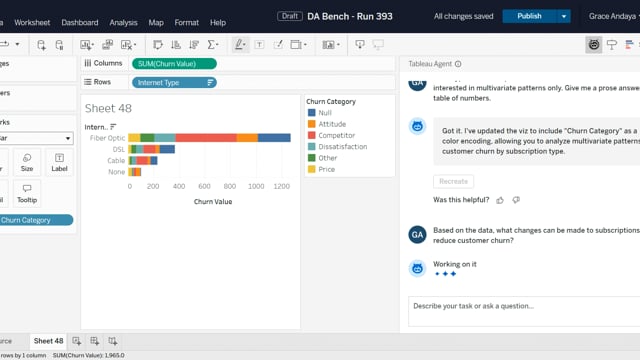Screen dimensions: 640x360
Task: Click the Churn Category pill in Marks
Action: pos(36,220)
